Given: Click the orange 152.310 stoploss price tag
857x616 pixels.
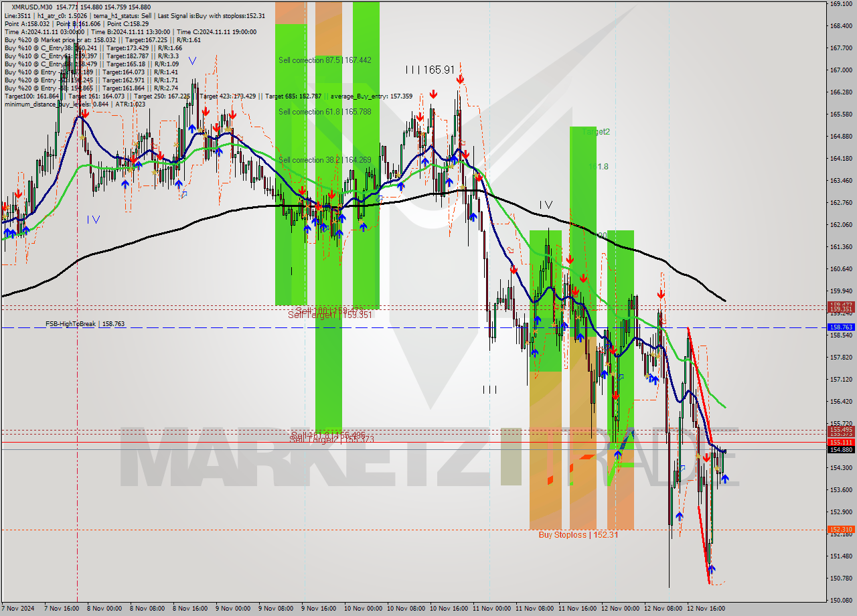Looking at the screenshot, I should pos(841,530).
